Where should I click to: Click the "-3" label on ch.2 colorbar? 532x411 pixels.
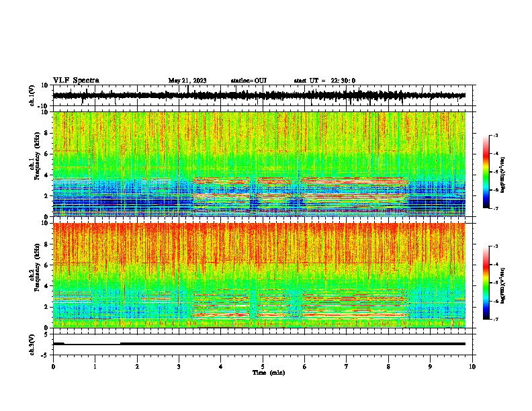pyautogui.click(x=495, y=246)
